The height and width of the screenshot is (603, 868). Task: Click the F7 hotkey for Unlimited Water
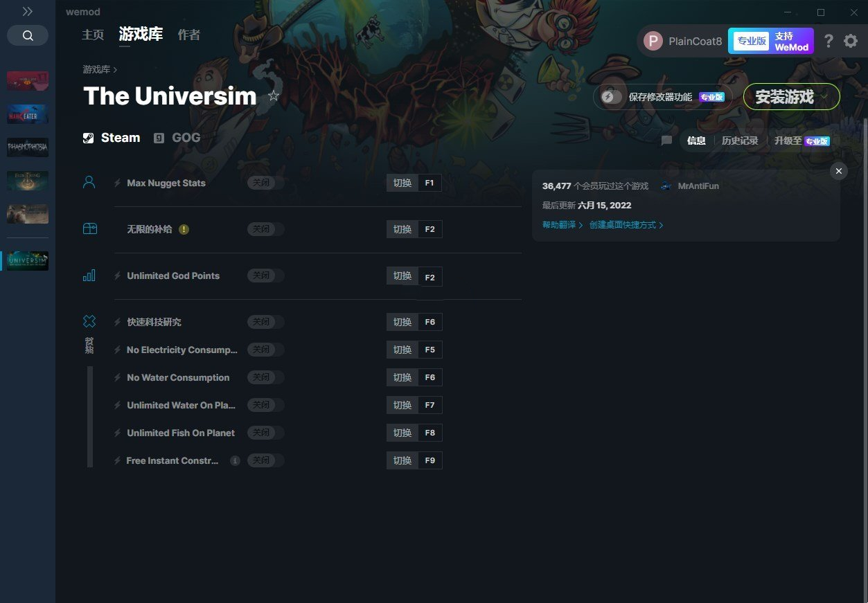(429, 405)
